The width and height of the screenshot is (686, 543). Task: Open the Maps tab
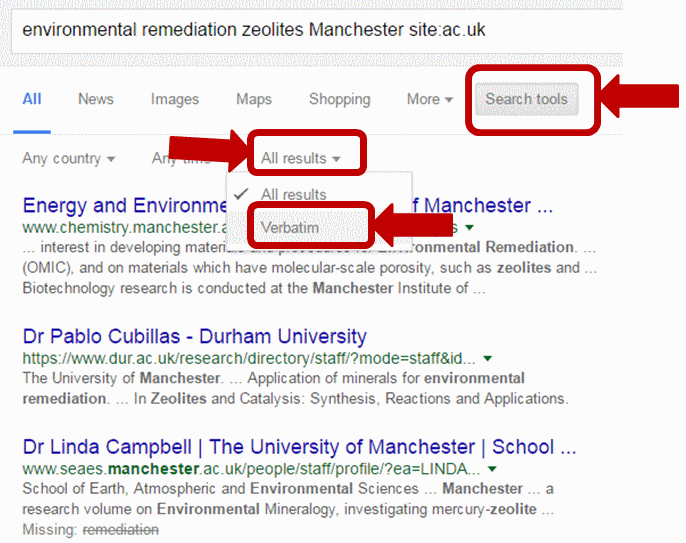(254, 99)
